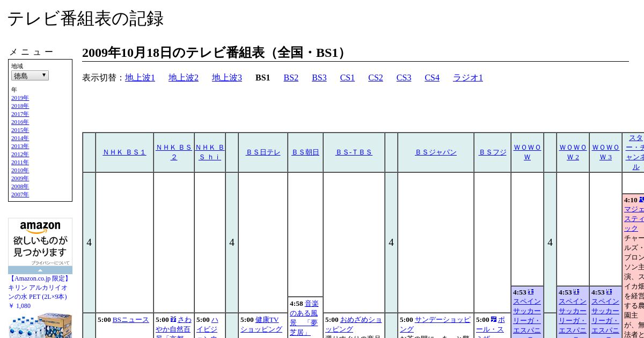Image resolution: width=644 pixels, height=338 pixels.
Task: Open 5:00 BSニュース program
Action: point(131,320)
